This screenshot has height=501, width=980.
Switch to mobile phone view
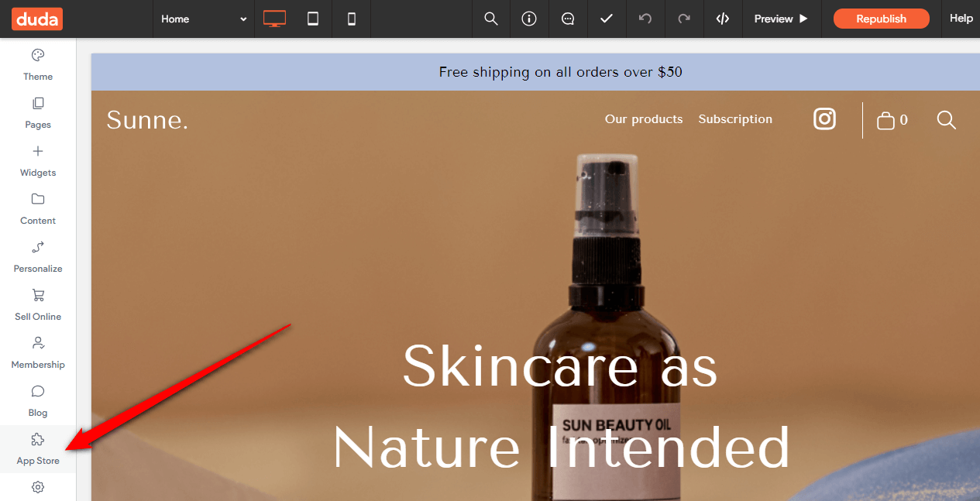point(352,19)
